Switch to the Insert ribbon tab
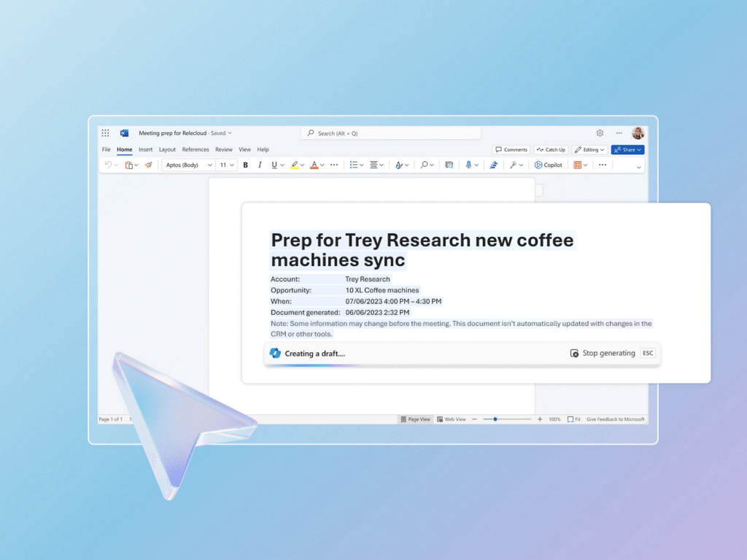The height and width of the screenshot is (560, 747). point(145,149)
